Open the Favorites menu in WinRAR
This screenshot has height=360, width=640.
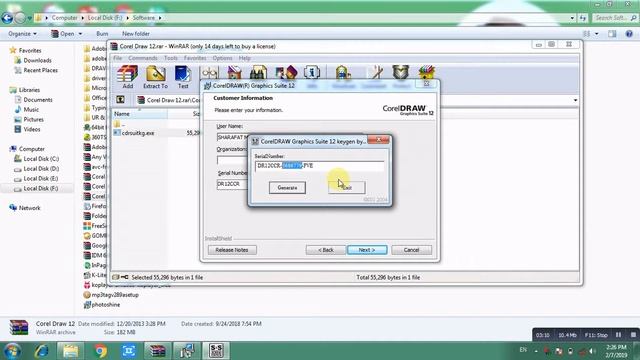(x=195, y=58)
